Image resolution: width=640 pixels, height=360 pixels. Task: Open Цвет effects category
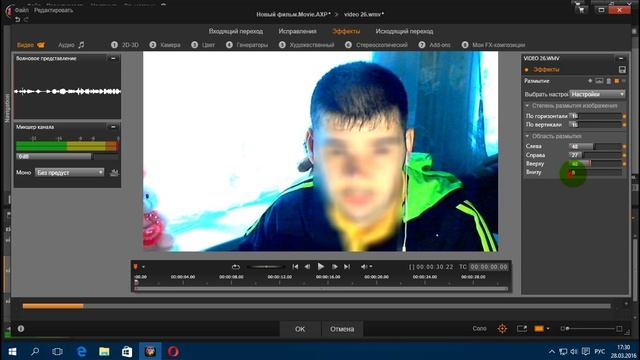[x=203, y=45]
